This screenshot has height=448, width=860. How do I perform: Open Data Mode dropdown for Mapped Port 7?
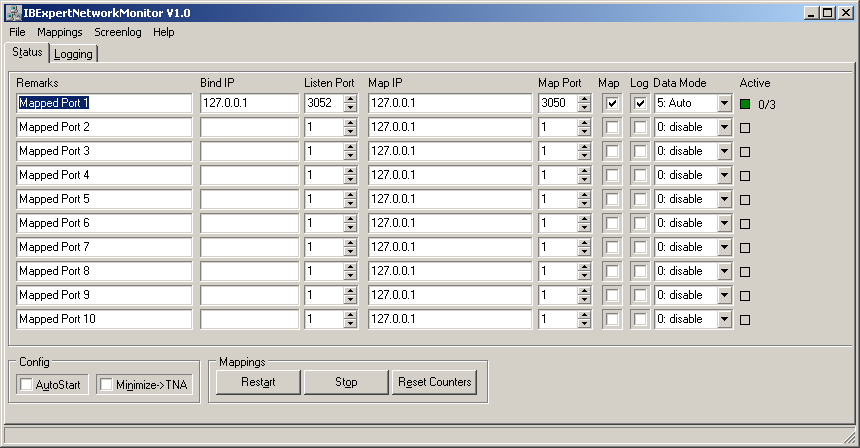[x=725, y=247]
